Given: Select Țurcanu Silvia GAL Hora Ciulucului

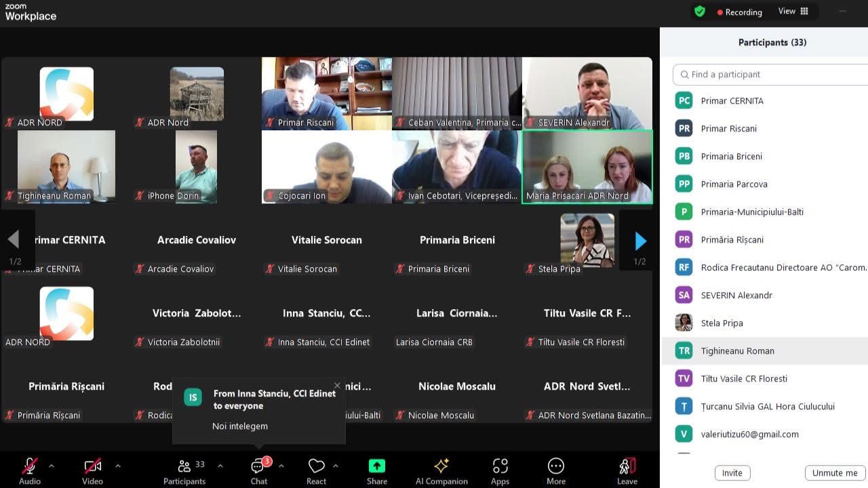Looking at the screenshot, I should coord(765,407).
